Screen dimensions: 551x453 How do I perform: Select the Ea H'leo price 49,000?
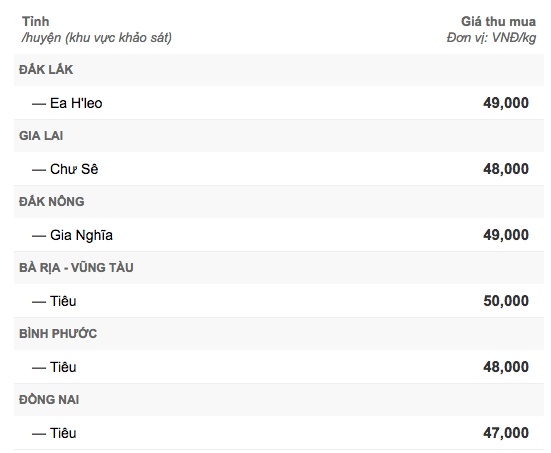[x=506, y=103]
